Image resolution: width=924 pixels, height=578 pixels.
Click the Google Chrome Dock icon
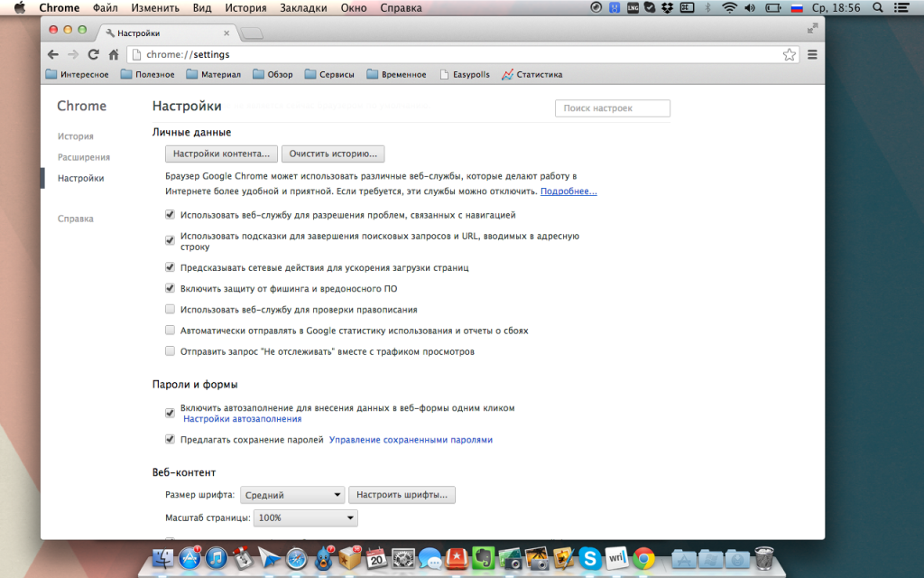[643, 558]
